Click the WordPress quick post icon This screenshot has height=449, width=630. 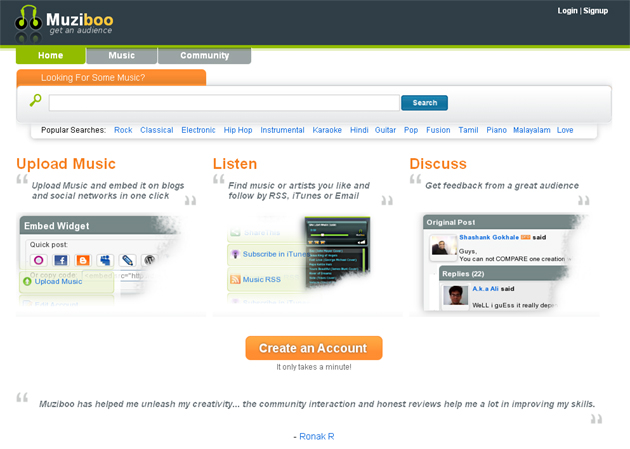[150, 260]
